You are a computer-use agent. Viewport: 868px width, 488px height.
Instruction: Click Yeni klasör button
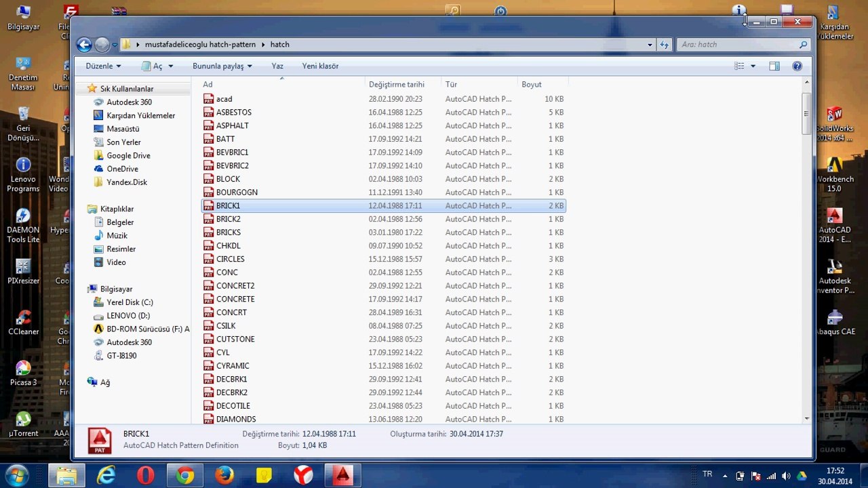pyautogui.click(x=320, y=66)
